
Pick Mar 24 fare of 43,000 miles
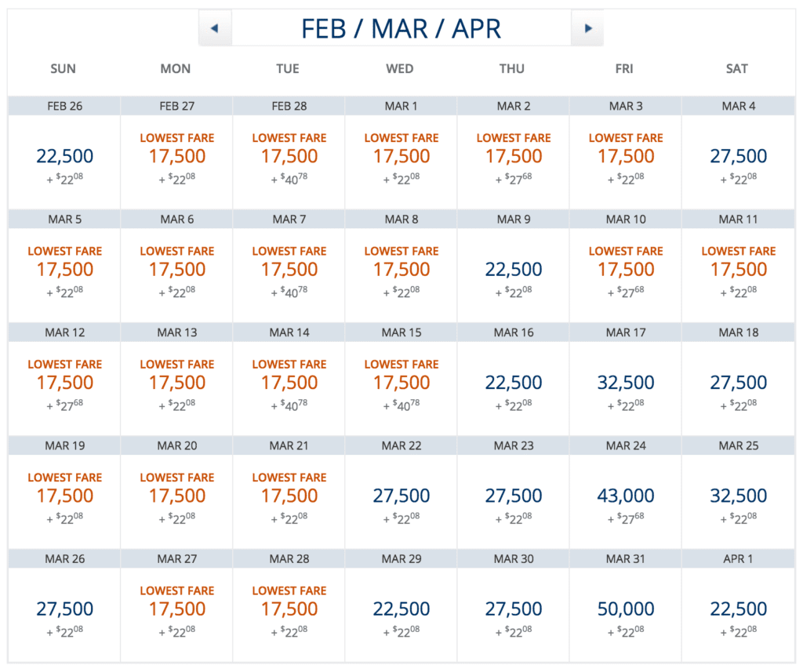point(626,496)
